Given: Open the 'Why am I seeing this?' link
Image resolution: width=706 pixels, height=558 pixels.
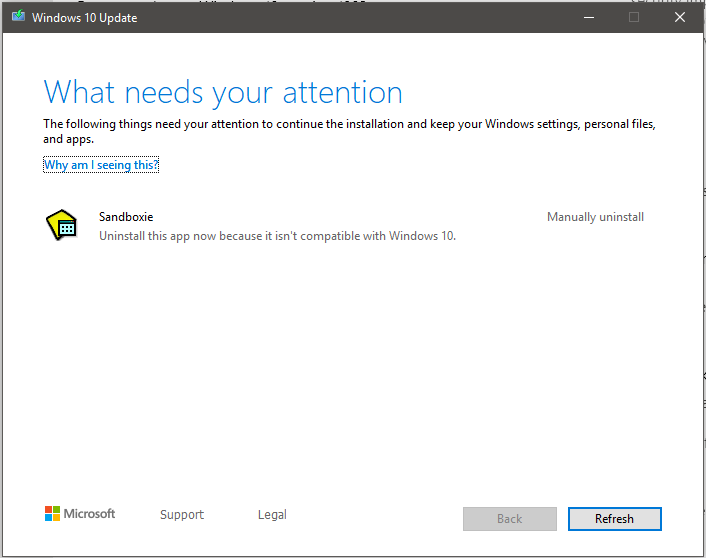Looking at the screenshot, I should pos(101,165).
